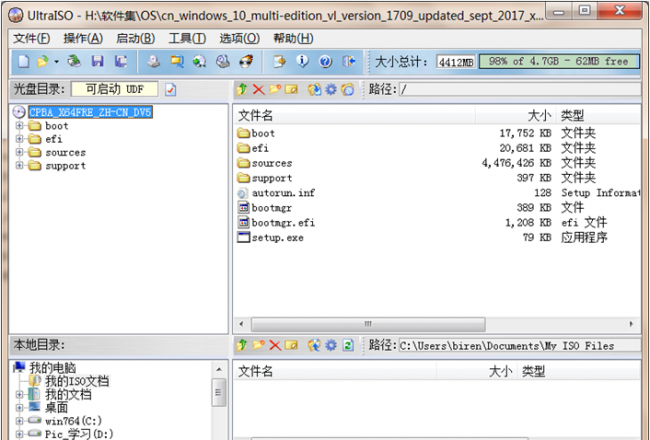Viewport: 650px width, 440px height.
Task: Expand the sources folder in disc tree
Action: pyautogui.click(x=19, y=152)
